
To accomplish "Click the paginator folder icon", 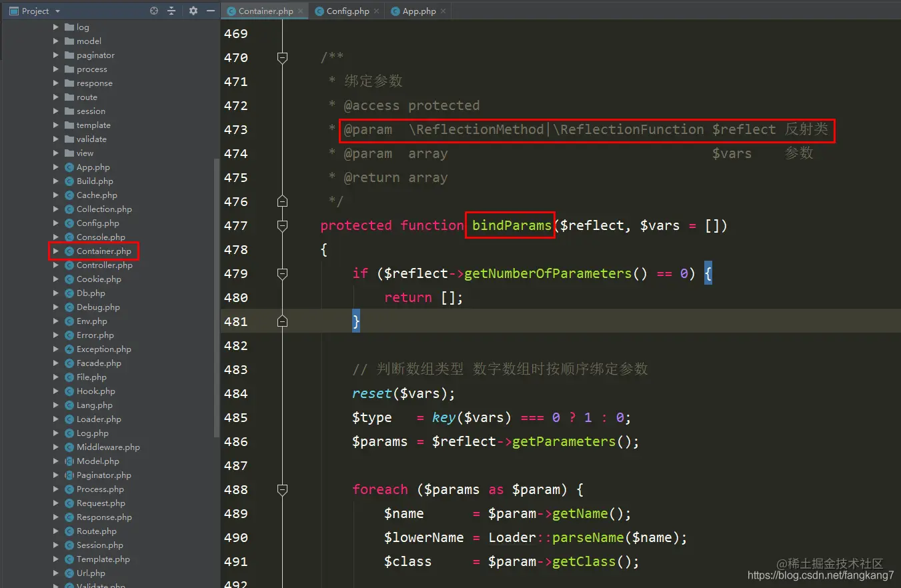I will click(x=69, y=55).
